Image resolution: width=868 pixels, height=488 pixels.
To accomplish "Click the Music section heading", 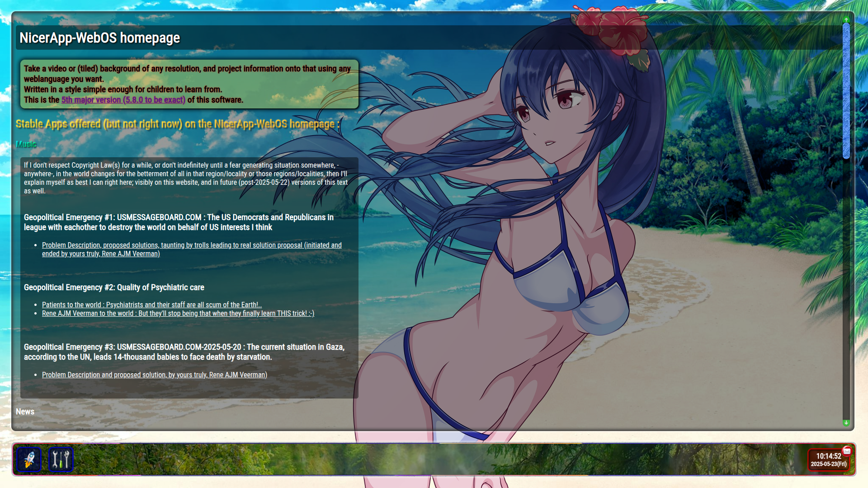I will (x=26, y=144).
